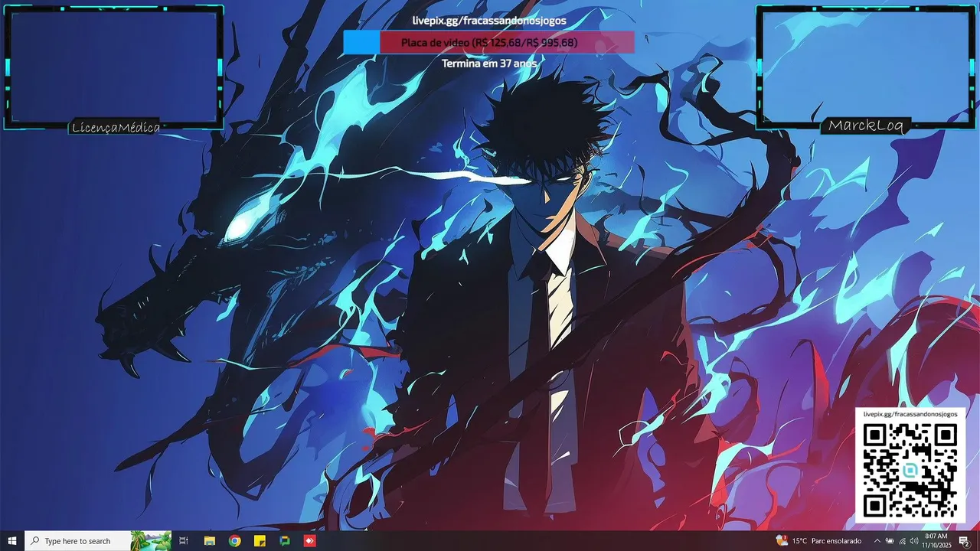
Task: Open Sticky Notes from the taskbar
Action: [x=260, y=541]
